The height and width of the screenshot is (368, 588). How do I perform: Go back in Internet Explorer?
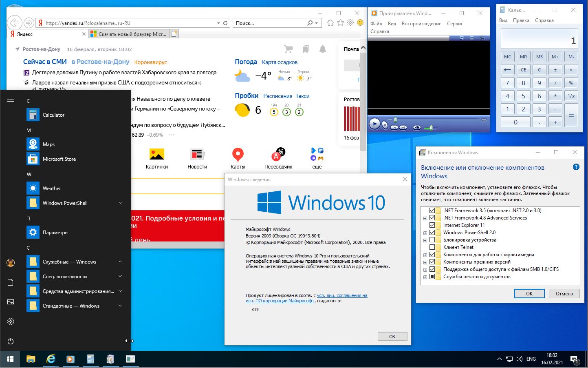click(x=15, y=23)
